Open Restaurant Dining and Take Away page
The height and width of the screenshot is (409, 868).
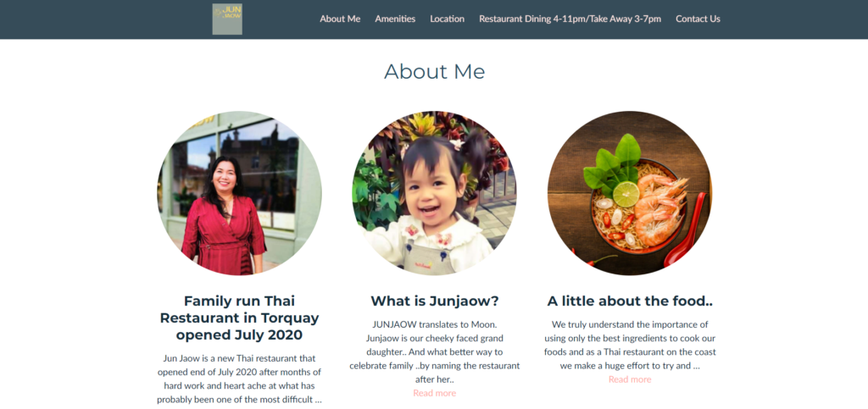(x=570, y=19)
